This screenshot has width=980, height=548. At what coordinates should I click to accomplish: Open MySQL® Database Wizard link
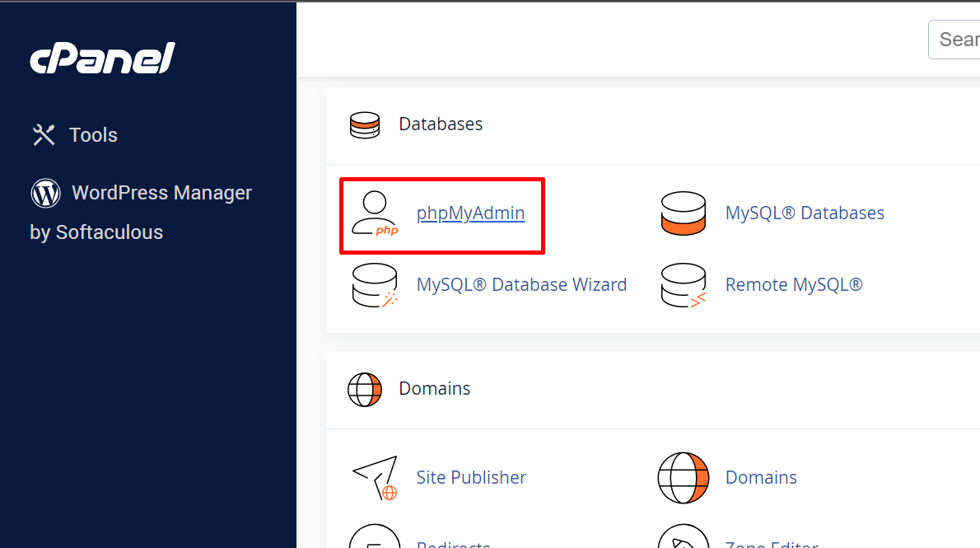tap(521, 284)
